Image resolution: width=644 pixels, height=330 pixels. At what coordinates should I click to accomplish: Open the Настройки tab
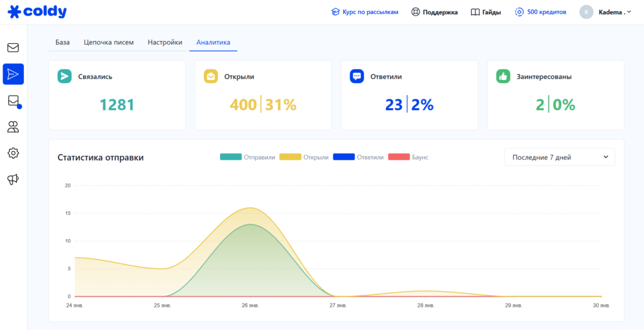(x=165, y=43)
